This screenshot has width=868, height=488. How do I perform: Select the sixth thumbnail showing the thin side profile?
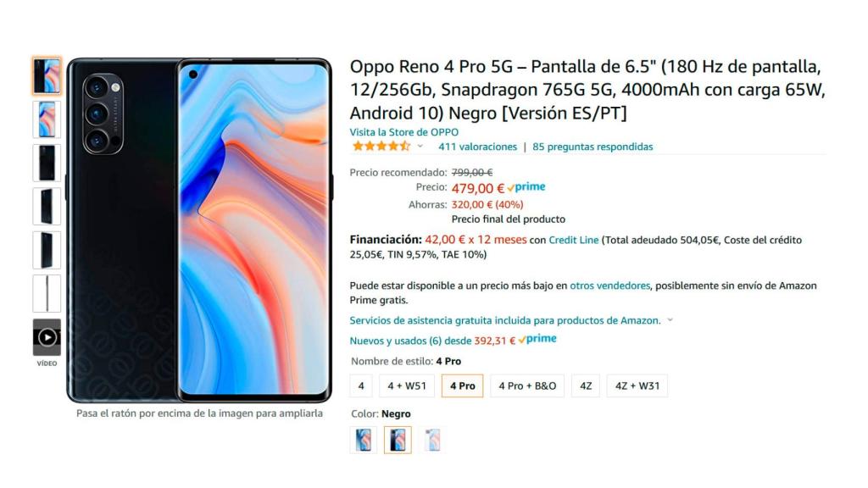47,294
